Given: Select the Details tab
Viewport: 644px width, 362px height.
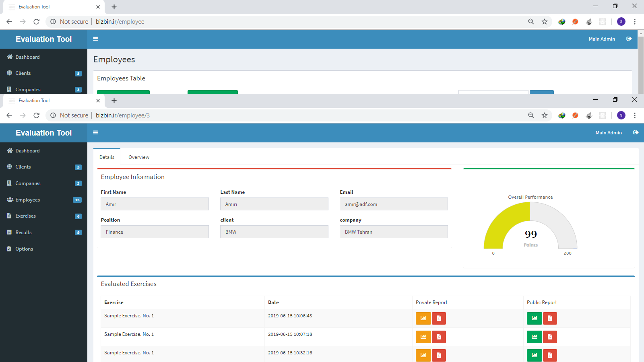Looking at the screenshot, I should point(107,157).
